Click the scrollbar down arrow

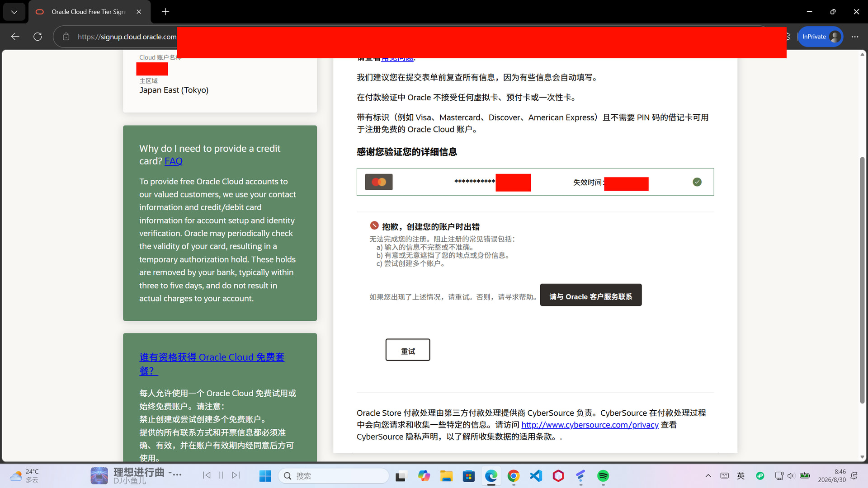tap(863, 457)
